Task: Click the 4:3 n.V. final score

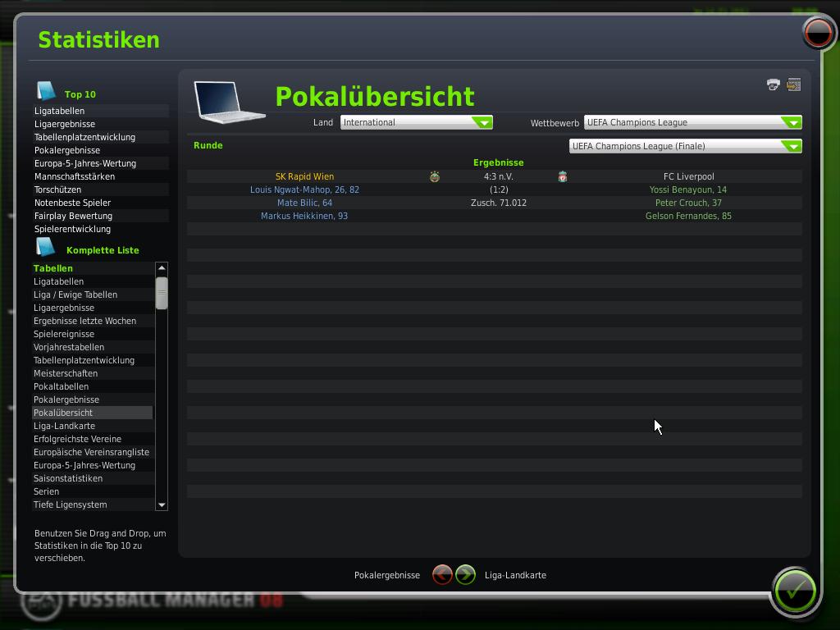Action: [498, 176]
